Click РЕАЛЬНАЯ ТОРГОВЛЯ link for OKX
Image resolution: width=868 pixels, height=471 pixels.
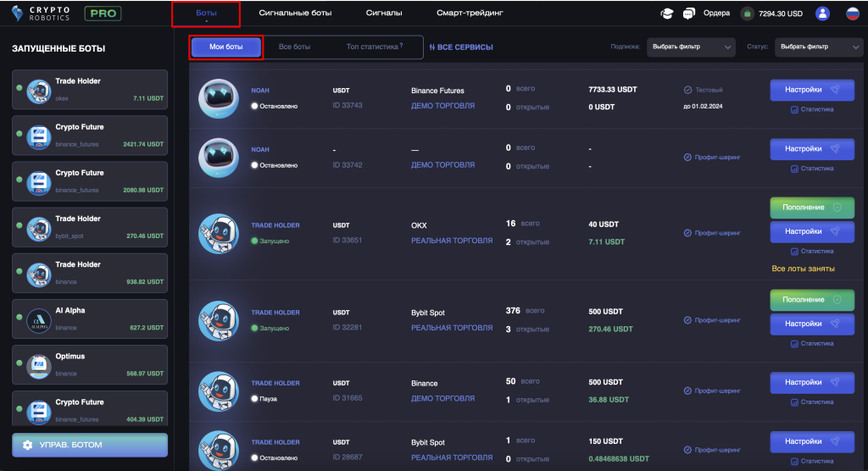452,241
